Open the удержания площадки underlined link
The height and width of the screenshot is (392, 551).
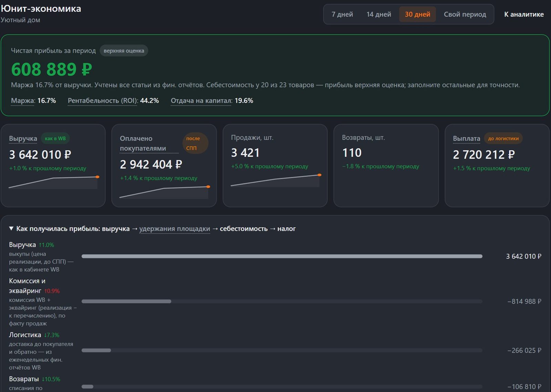pos(175,229)
